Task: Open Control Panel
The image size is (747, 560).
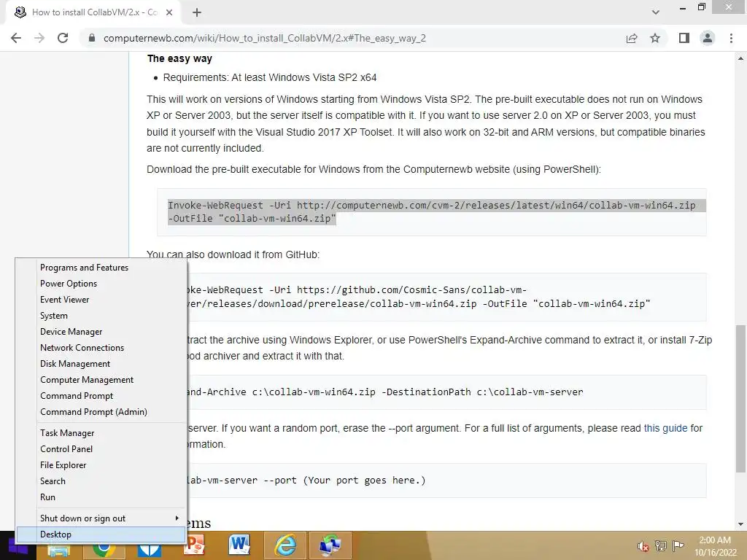Action: pos(101,449)
